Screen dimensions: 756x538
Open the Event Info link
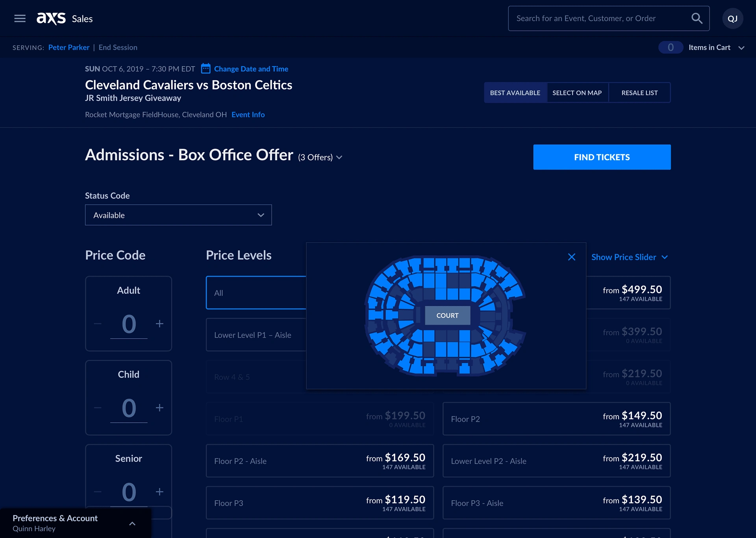[x=248, y=115]
